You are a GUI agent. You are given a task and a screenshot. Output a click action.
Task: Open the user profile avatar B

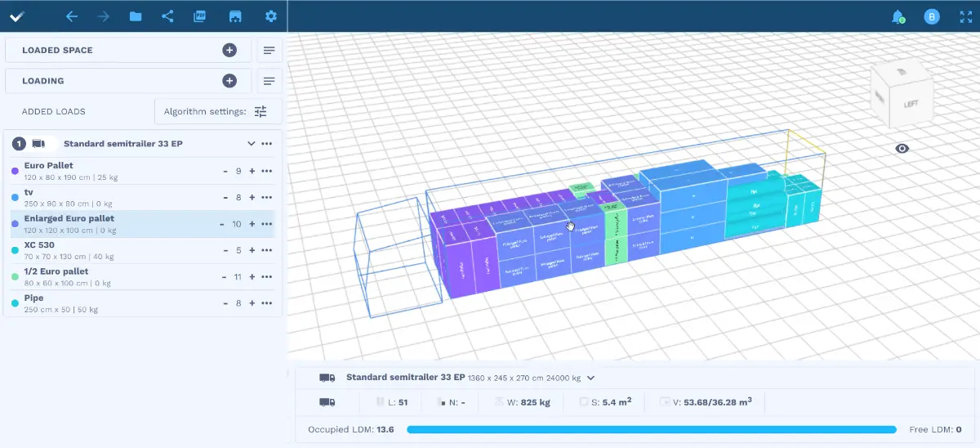point(931,16)
